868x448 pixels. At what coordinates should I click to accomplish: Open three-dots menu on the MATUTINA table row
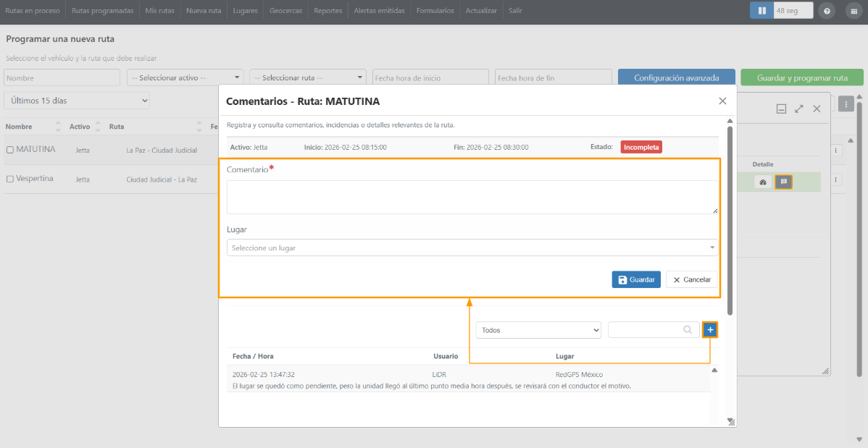(835, 150)
